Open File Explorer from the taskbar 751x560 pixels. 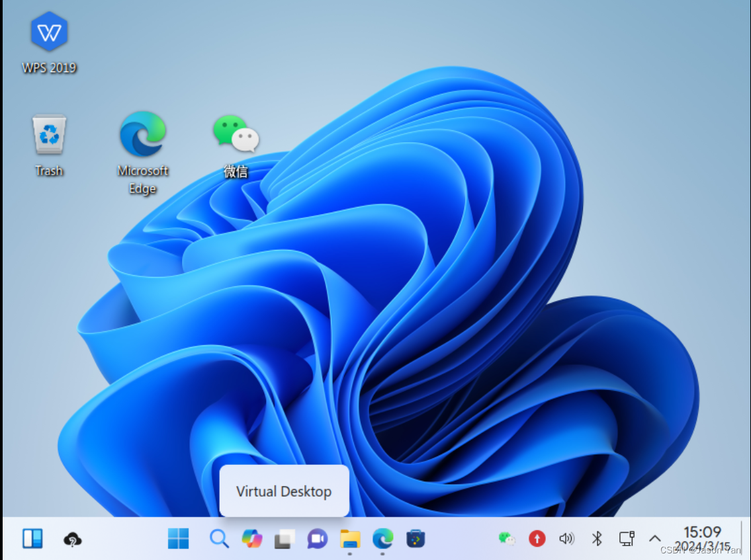coord(350,539)
